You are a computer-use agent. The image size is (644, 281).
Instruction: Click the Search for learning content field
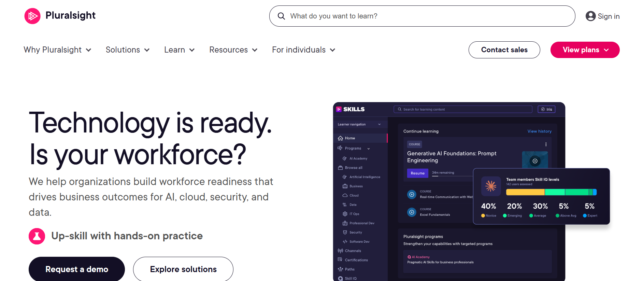[463, 109]
